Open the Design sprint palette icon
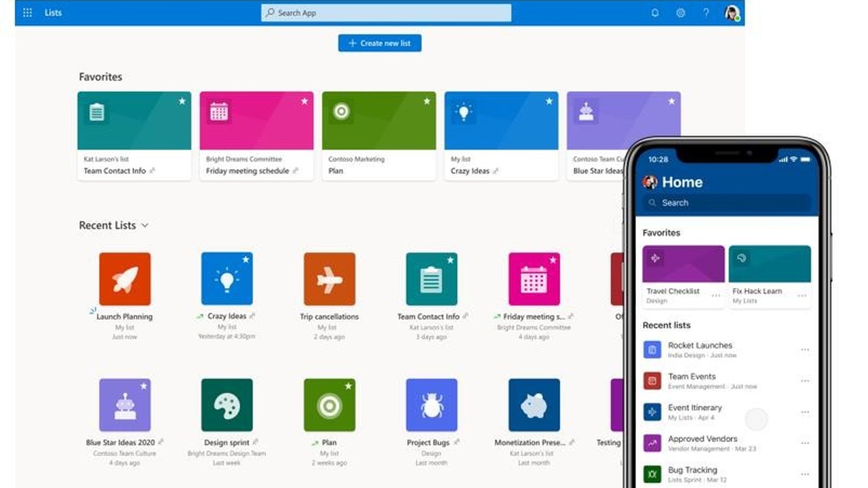This screenshot has width=868, height=488. (x=227, y=405)
